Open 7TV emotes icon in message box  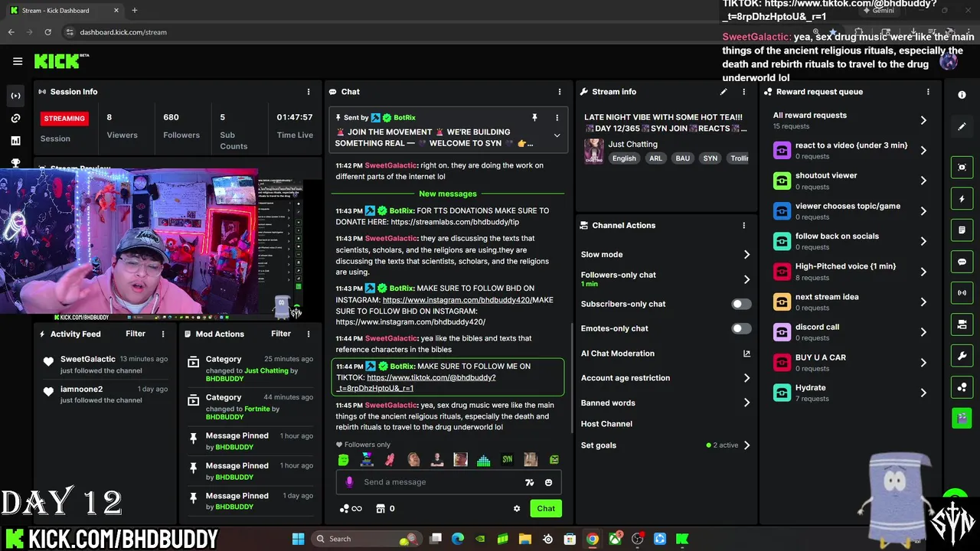529,482
